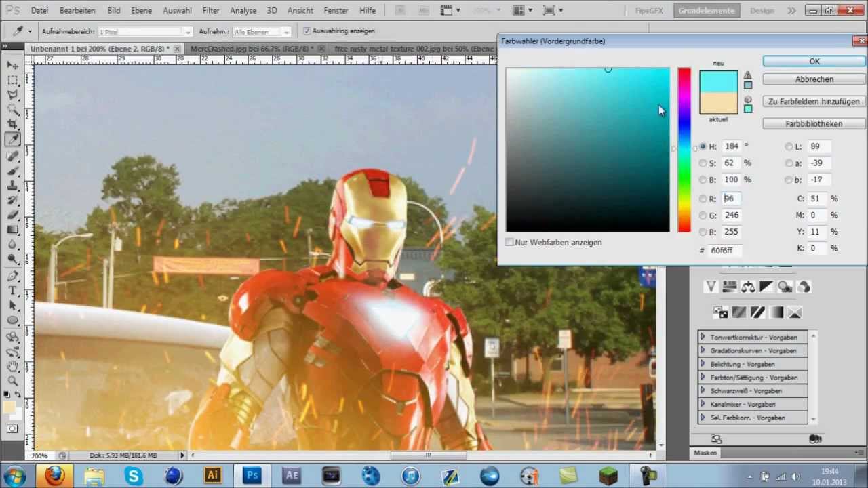
Task: Open Farbbibliotheken color libraries
Action: click(814, 124)
